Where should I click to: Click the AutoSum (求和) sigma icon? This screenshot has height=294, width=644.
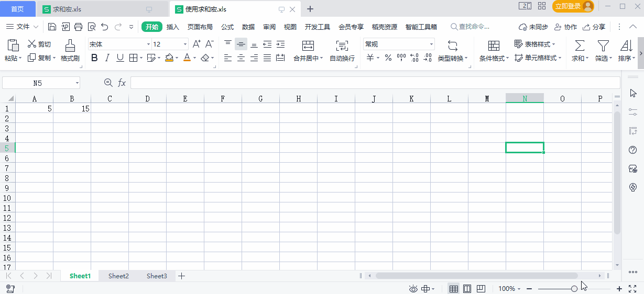(x=580, y=46)
